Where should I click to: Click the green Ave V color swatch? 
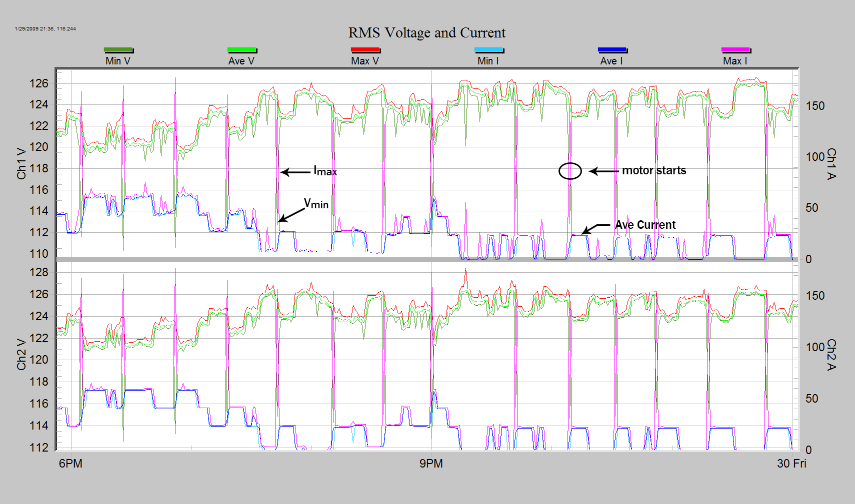pyautogui.click(x=242, y=50)
